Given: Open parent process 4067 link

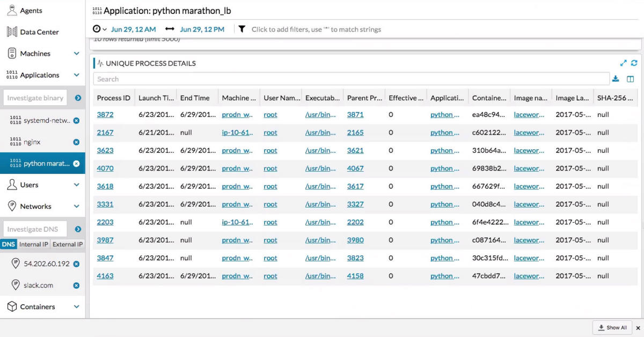Looking at the screenshot, I should 355,169.
